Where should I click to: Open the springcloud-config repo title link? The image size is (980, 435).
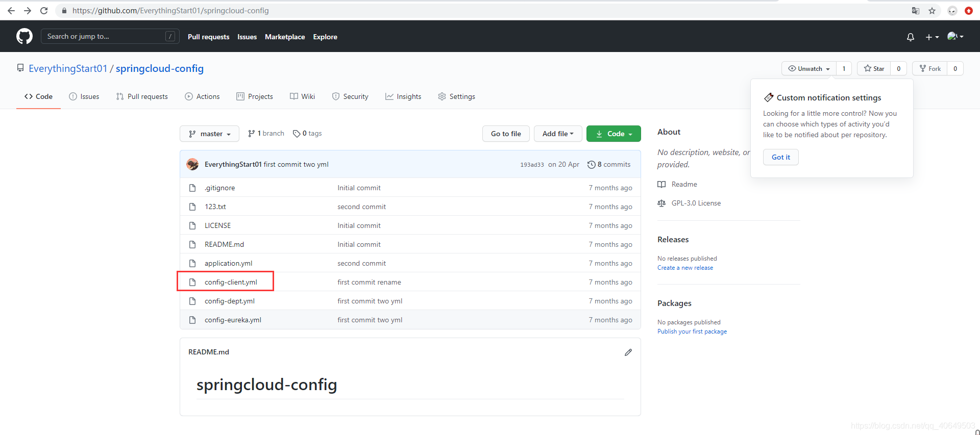coord(160,68)
